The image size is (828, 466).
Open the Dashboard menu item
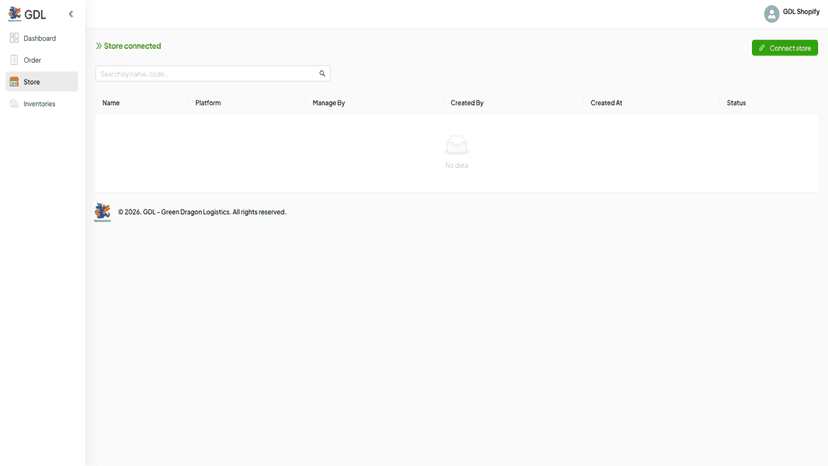pyautogui.click(x=42, y=38)
